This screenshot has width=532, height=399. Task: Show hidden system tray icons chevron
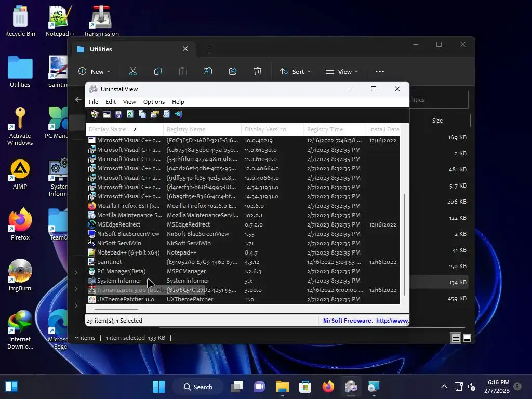[444, 387]
